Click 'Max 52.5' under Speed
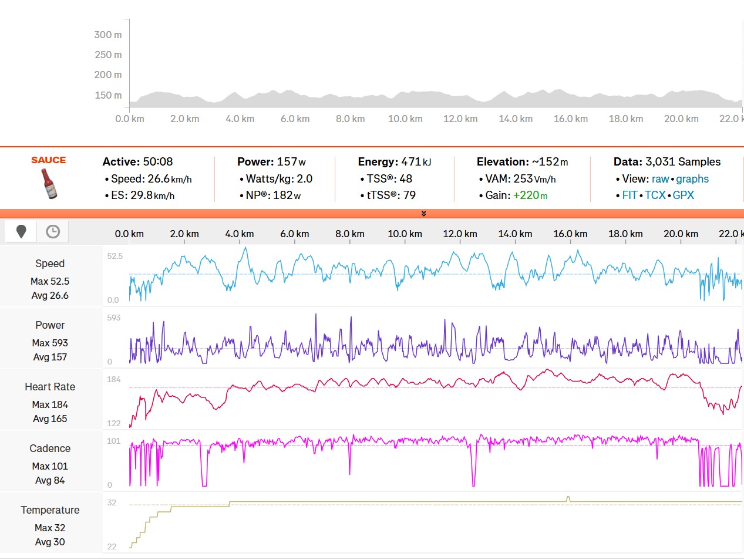This screenshot has width=744, height=560. (x=50, y=281)
